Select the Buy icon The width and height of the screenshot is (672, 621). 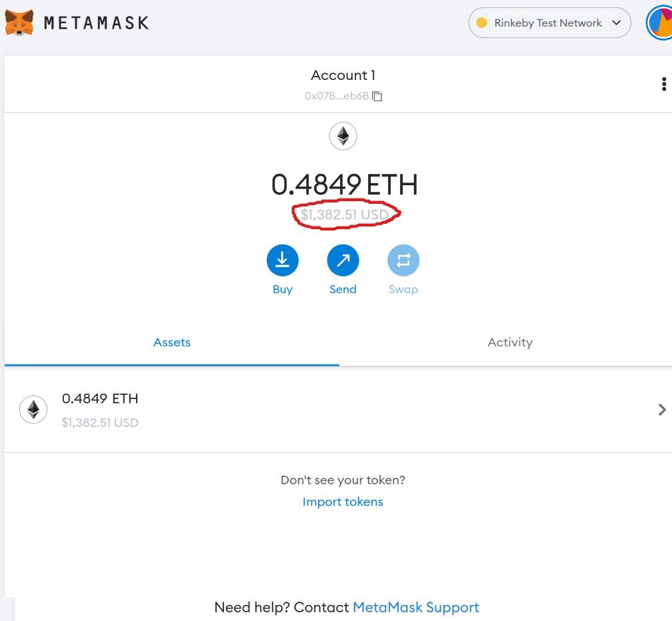(x=282, y=260)
